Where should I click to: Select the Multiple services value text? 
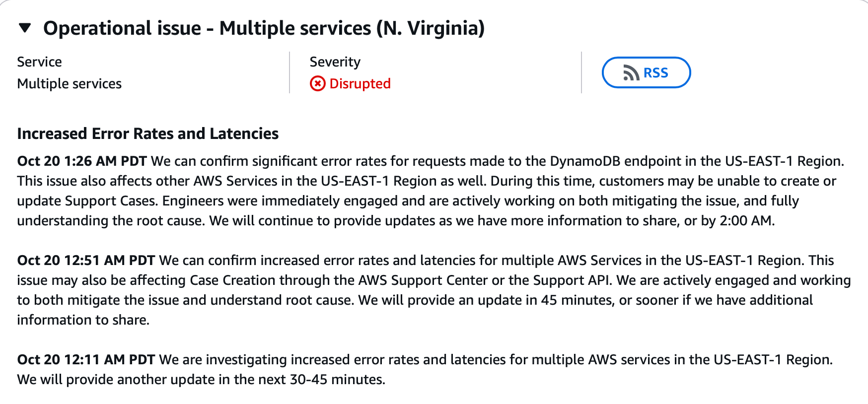(x=69, y=83)
